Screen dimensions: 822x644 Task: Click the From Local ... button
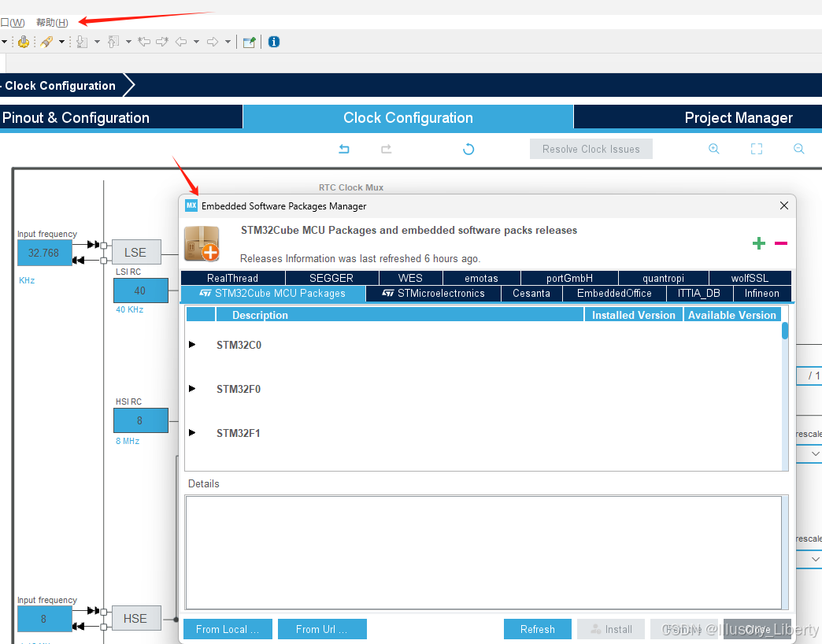pos(228,629)
